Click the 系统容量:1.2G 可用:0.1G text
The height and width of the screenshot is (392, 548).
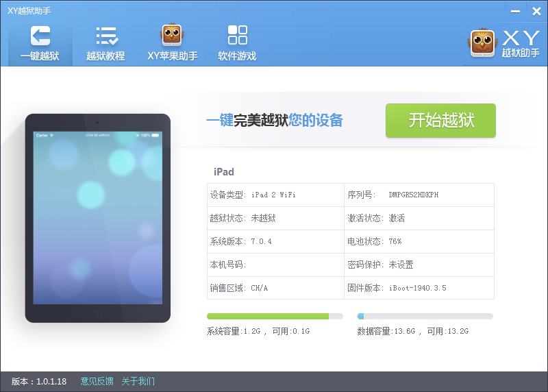click(x=258, y=331)
